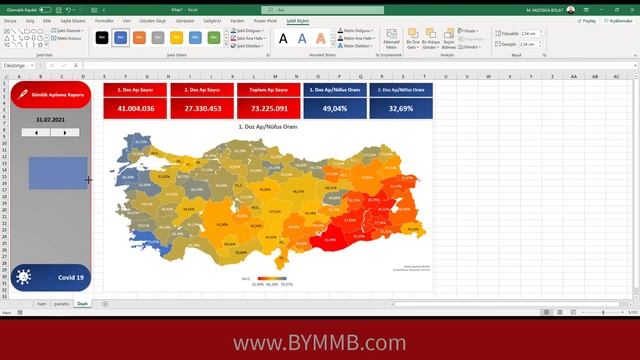Open the Açıklamalar comments button

pyautogui.click(x=618, y=21)
